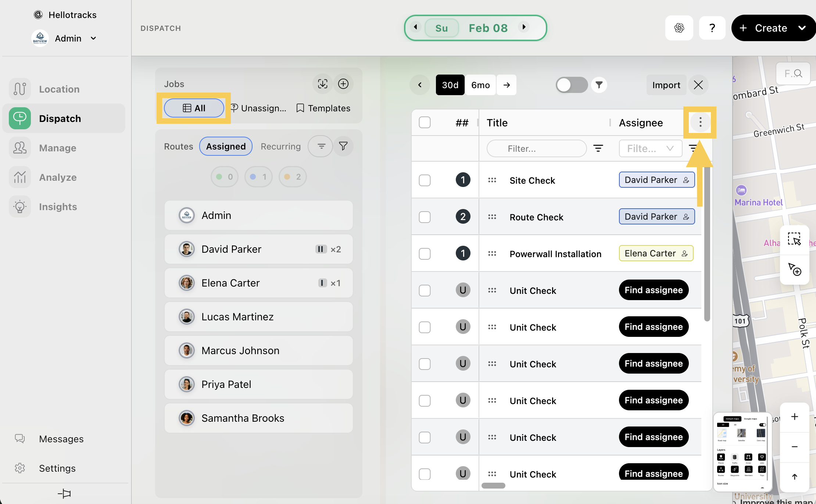The image size is (816, 504).
Task: Zoom in on the map
Action: pos(794,417)
